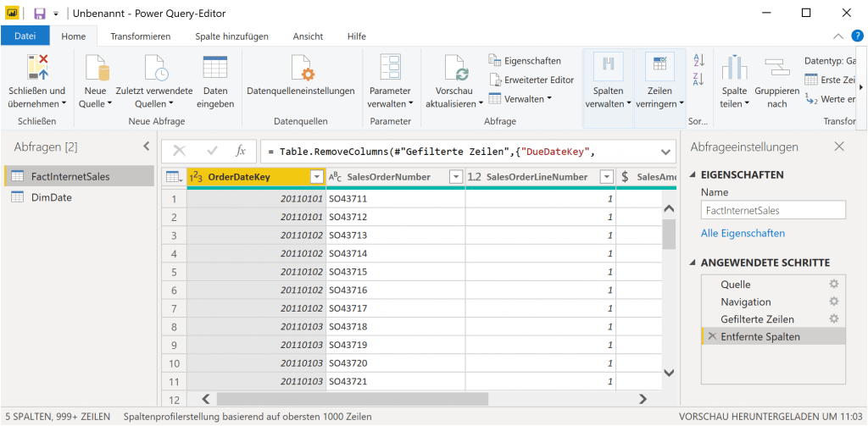Select the Home tab

click(74, 36)
